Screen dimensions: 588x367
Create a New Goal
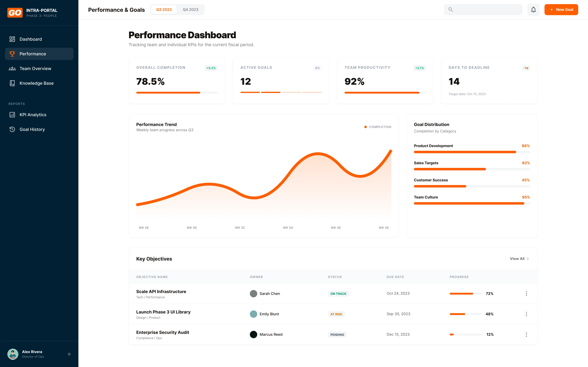pos(561,10)
